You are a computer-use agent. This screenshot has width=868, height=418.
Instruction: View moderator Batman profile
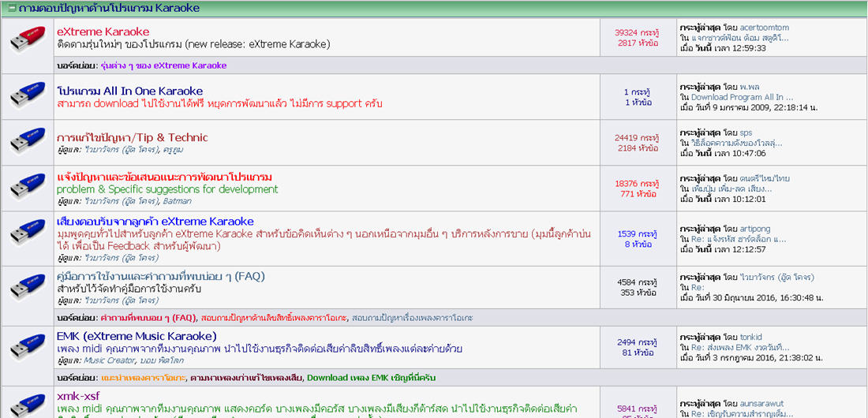177,201
